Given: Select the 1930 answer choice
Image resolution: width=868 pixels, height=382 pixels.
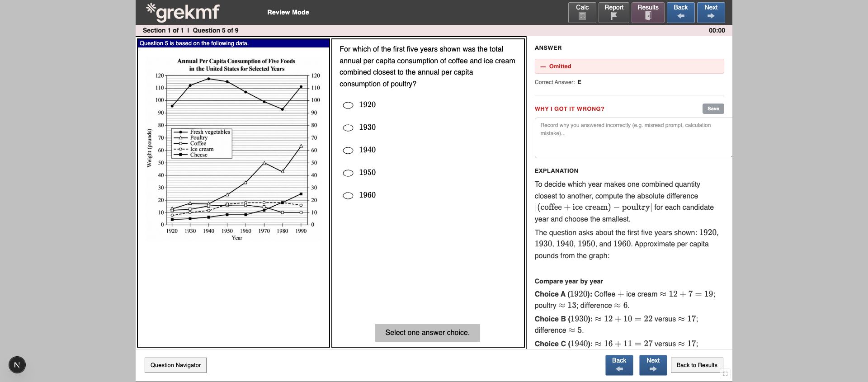Looking at the screenshot, I should [348, 128].
